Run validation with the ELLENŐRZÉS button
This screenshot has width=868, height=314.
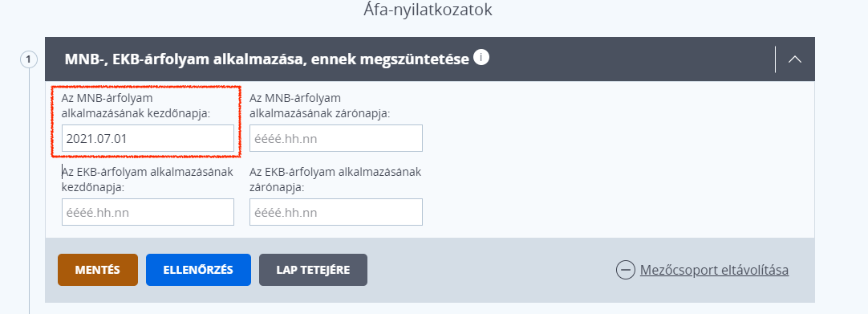tap(198, 270)
